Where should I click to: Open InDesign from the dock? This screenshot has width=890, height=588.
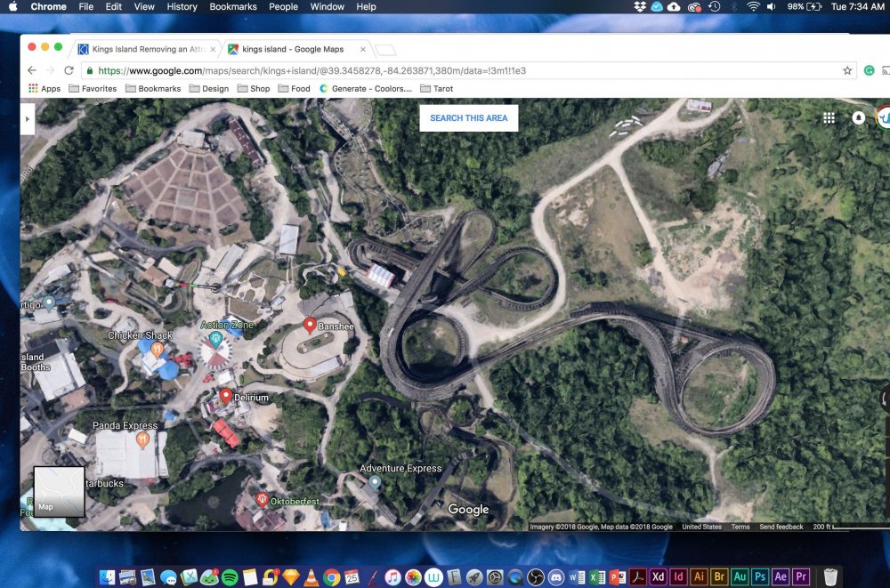[x=679, y=577]
